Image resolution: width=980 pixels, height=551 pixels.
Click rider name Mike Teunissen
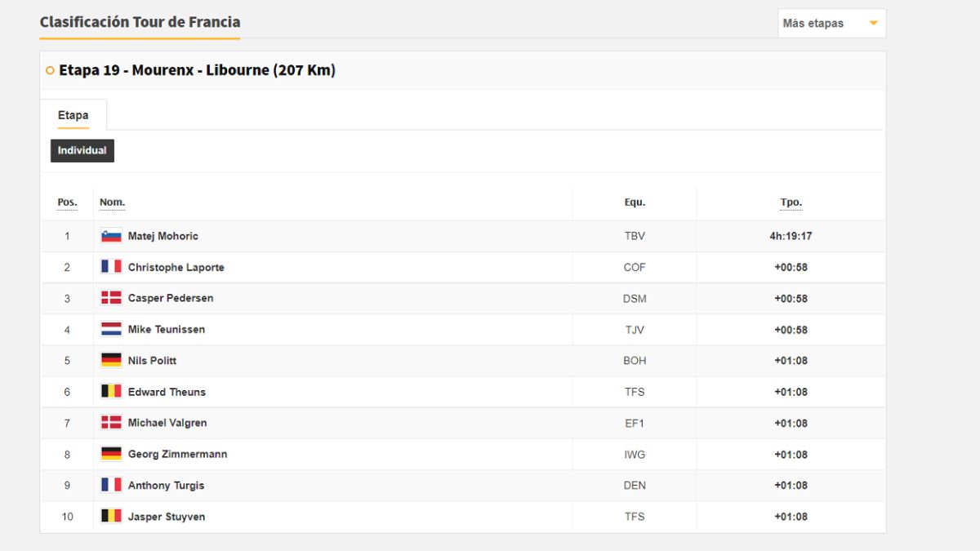[x=167, y=330]
